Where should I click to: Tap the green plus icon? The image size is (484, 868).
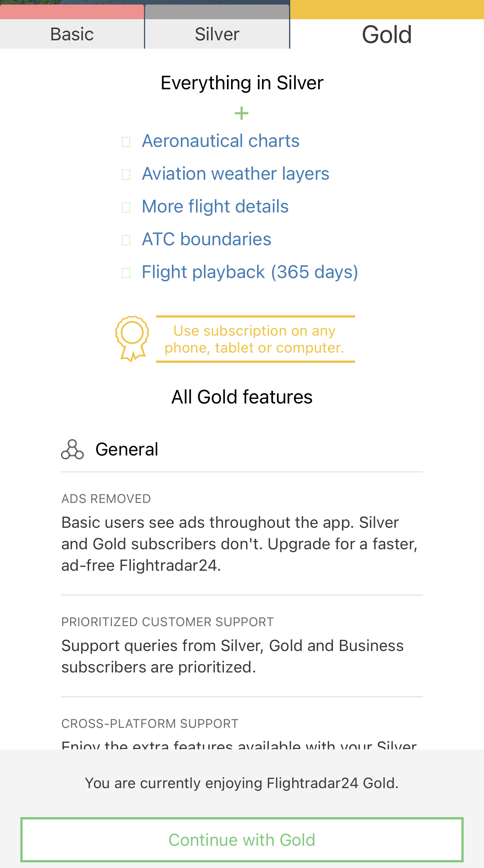pyautogui.click(x=242, y=113)
